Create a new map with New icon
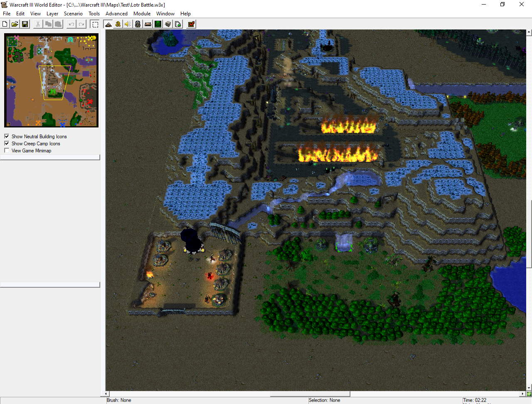 [x=5, y=24]
